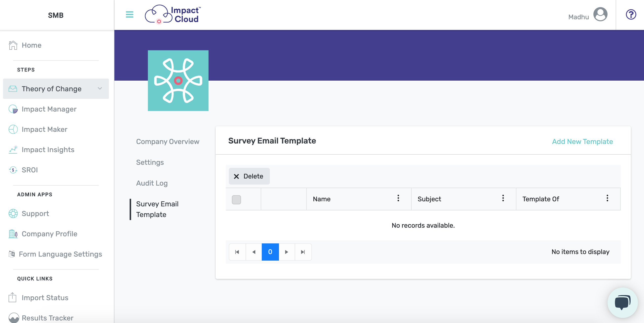Click the Madhu username text
The width and height of the screenshot is (644, 323).
[578, 17]
